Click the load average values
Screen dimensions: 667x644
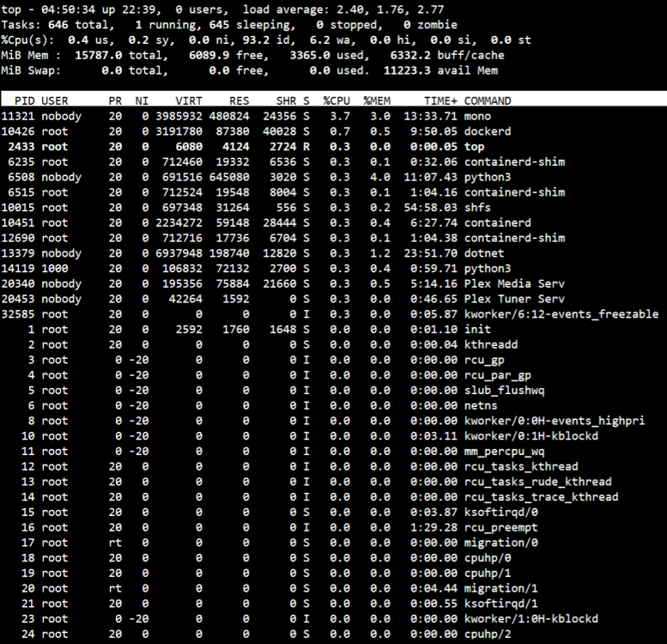point(390,9)
